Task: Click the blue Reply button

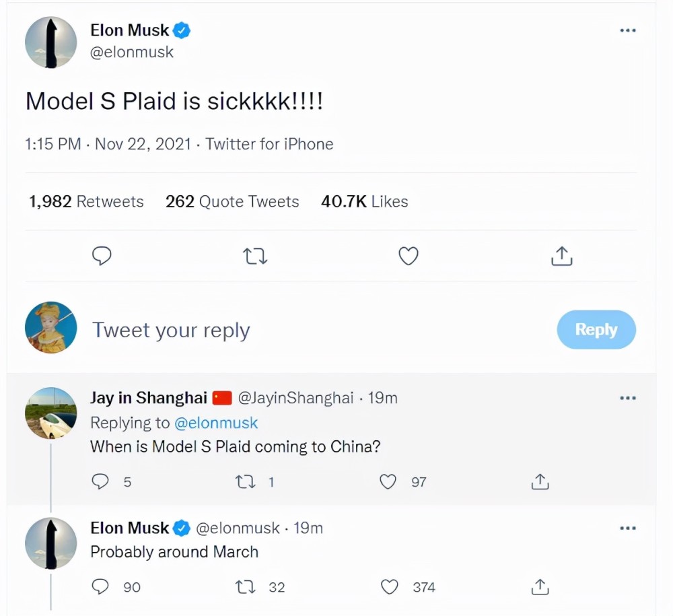Action: pyautogui.click(x=596, y=330)
